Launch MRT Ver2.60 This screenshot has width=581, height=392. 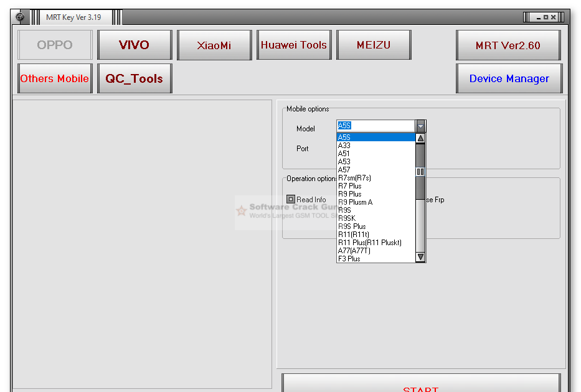tap(508, 45)
